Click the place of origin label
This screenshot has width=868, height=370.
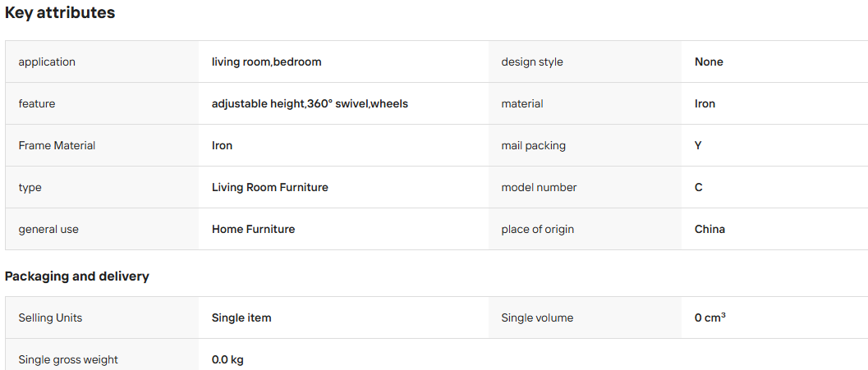[x=537, y=229]
